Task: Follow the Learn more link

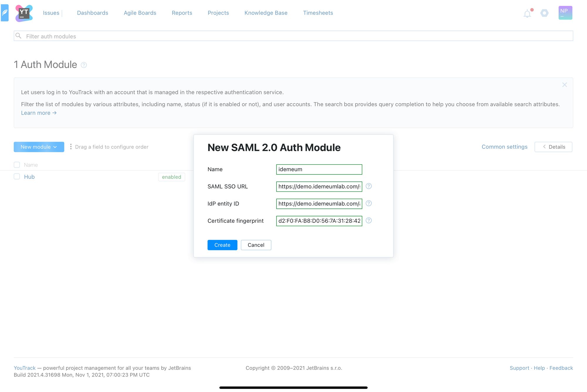Action: 39,113
